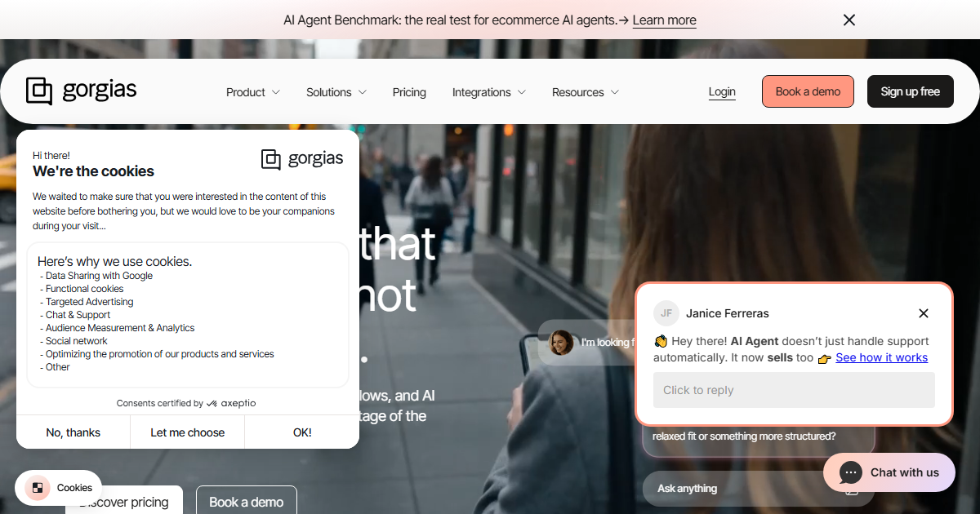The height and width of the screenshot is (514, 980).
Task: Click the Janice Ferreras name
Action: click(728, 313)
